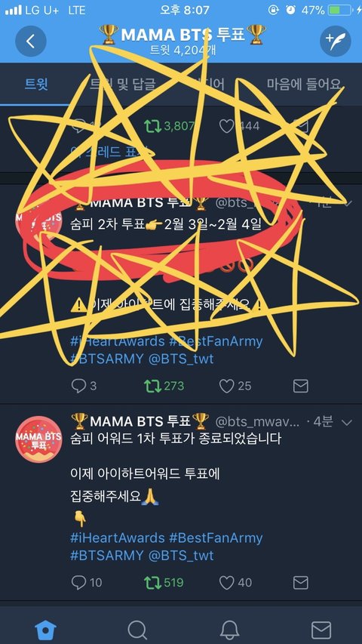Viewport: 362px width, 644px height.
Task: Tap the #BestFanArmy hashtag in bottom tweet
Action: tap(216, 538)
